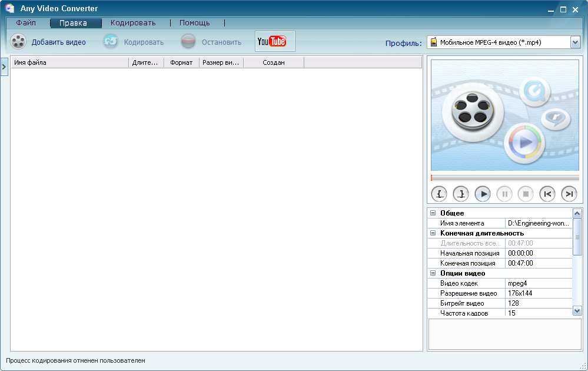Viewport: 588px width, 371px height.
Task: Click the Остановить toolbar label
Action: coord(222,42)
